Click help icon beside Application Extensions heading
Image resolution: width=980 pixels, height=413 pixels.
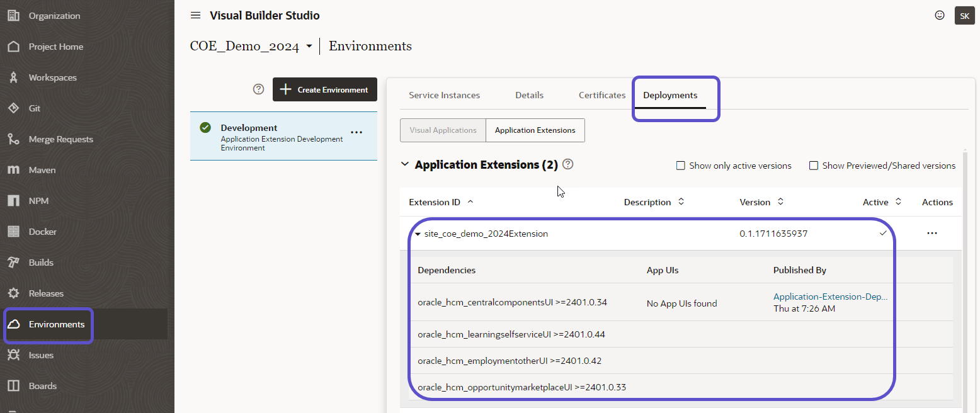(567, 164)
